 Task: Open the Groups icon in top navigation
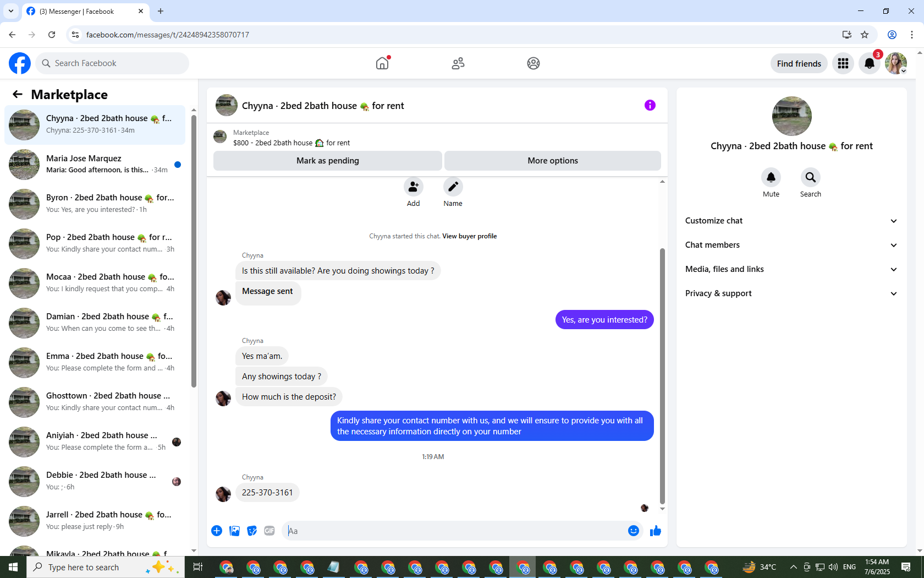pyautogui.click(x=533, y=63)
